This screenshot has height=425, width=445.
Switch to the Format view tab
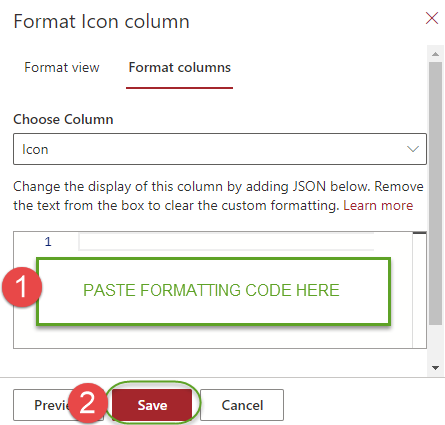[62, 67]
